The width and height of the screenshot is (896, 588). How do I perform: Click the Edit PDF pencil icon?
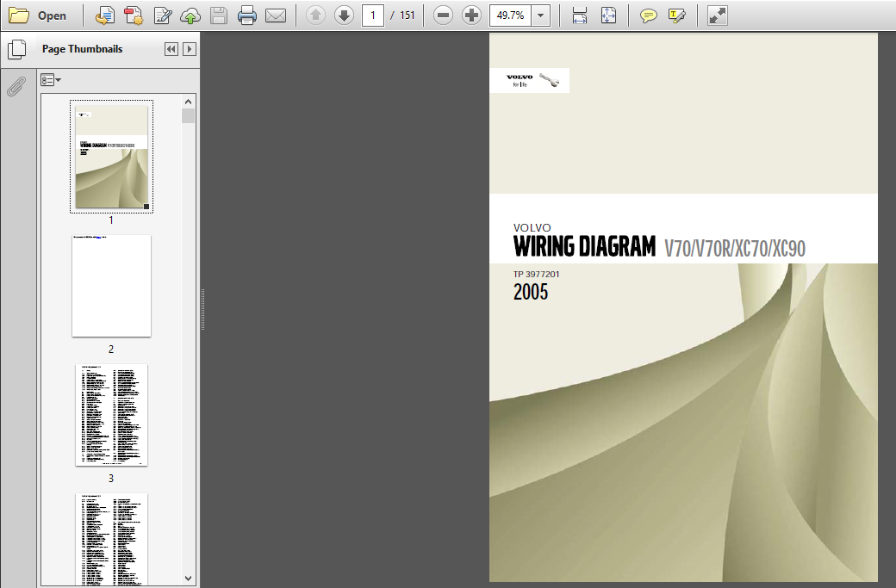pos(163,15)
